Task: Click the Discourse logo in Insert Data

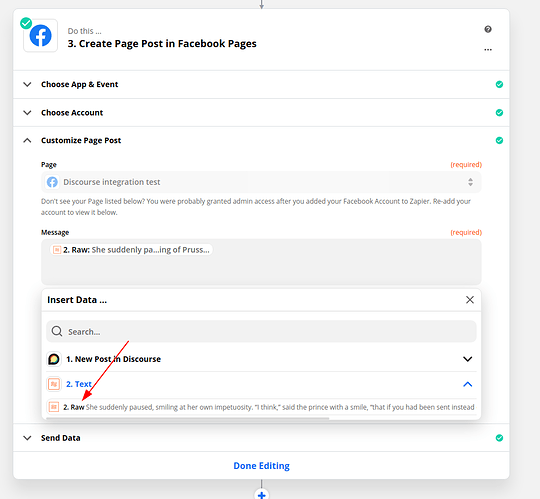Action: (x=54, y=359)
